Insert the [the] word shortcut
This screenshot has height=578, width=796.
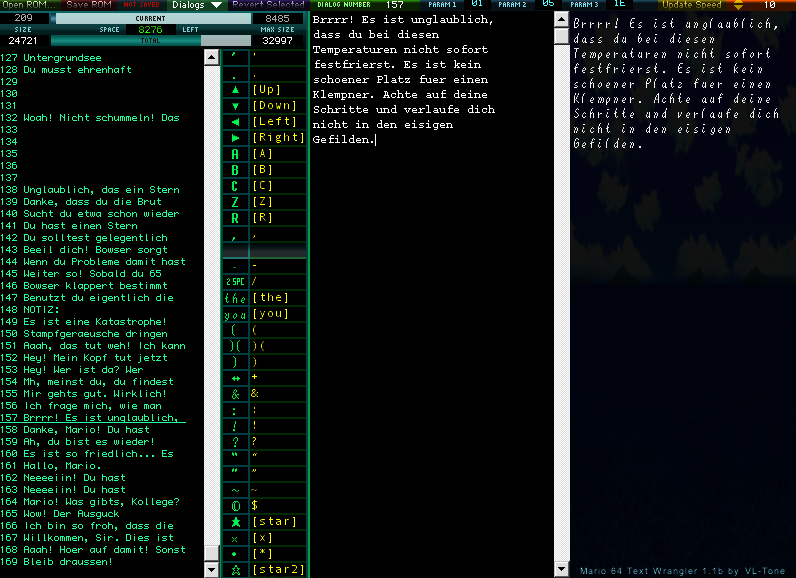tap(235, 298)
